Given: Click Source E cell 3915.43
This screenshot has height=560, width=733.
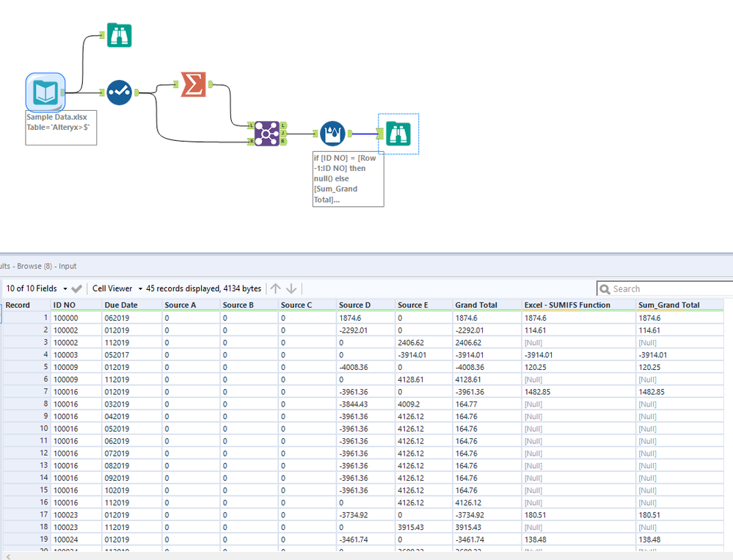Looking at the screenshot, I should coord(423,527).
